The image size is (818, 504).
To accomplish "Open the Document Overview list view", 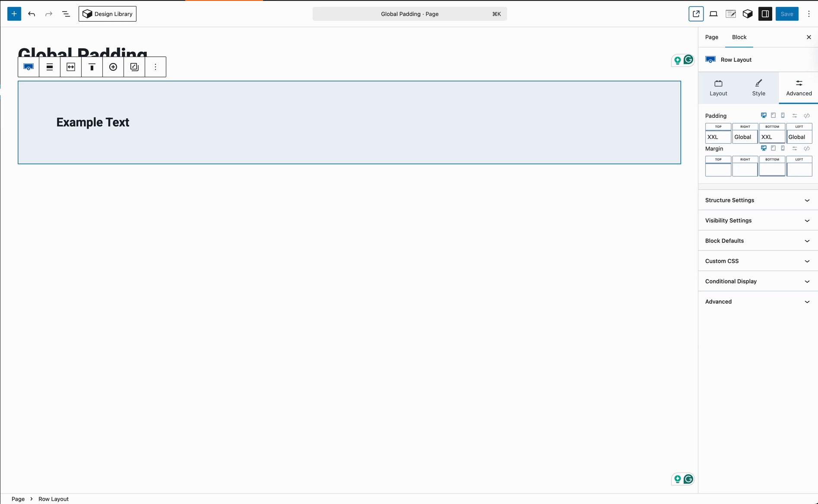I will tap(66, 13).
